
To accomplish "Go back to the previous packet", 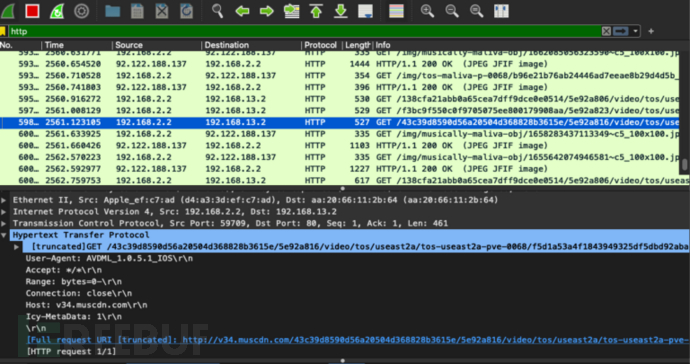I will coord(242,11).
